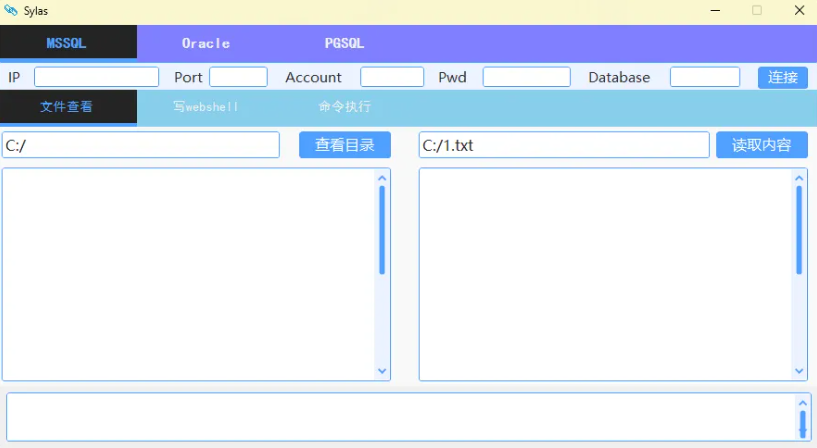Click the 读取内容 button
Screen dimensions: 817x448
(762, 145)
